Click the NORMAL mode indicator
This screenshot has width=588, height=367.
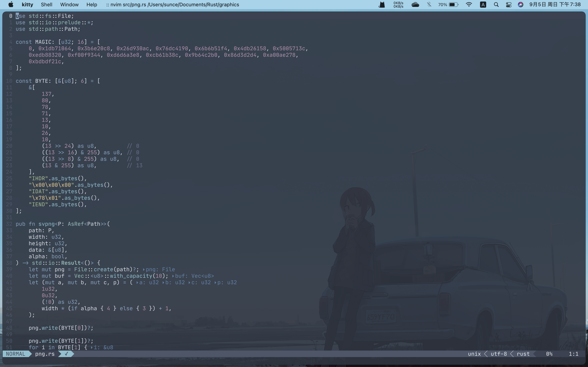click(x=16, y=354)
